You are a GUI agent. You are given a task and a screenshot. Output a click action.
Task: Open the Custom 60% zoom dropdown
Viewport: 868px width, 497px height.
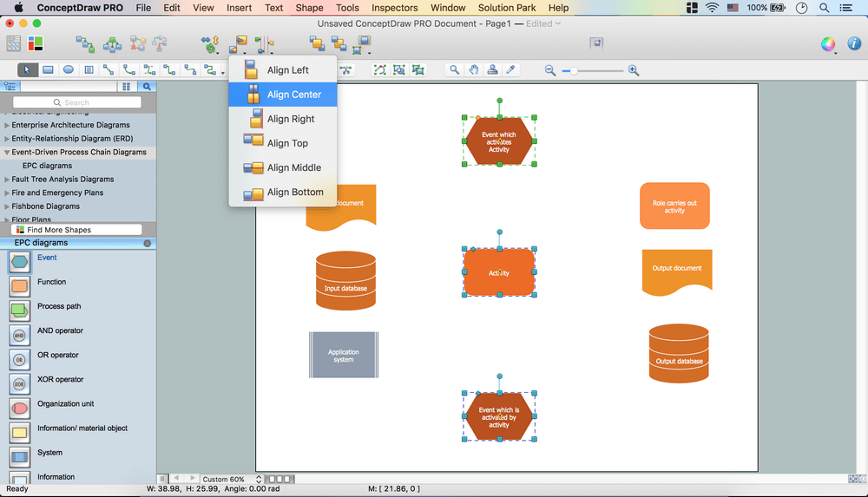click(x=232, y=479)
